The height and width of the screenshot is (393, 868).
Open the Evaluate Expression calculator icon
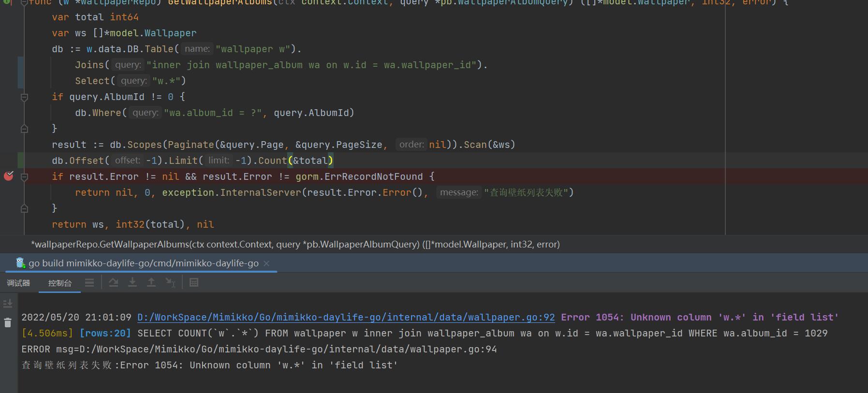194,283
